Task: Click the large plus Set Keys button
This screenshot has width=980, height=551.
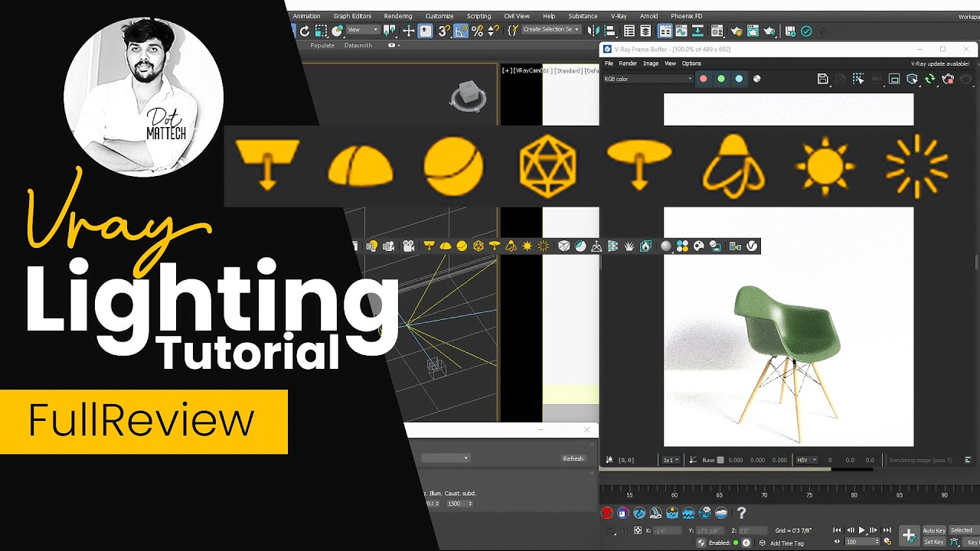Action: coord(909,536)
